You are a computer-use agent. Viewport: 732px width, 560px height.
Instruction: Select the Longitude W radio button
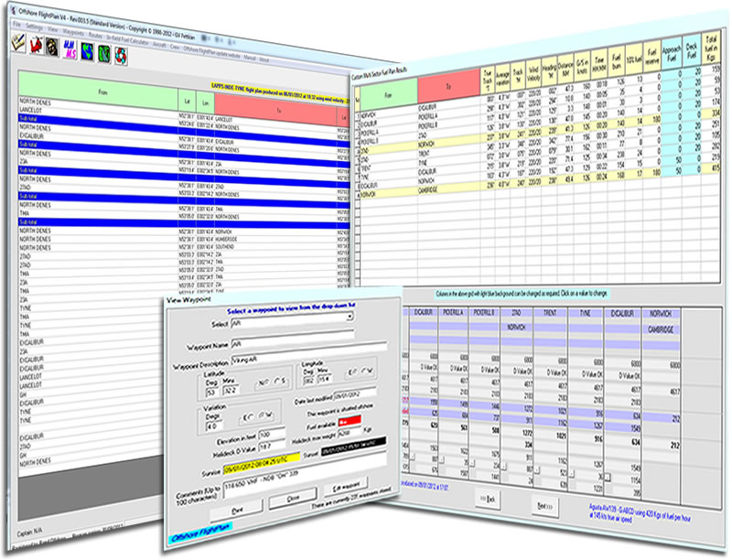pyautogui.click(x=365, y=371)
